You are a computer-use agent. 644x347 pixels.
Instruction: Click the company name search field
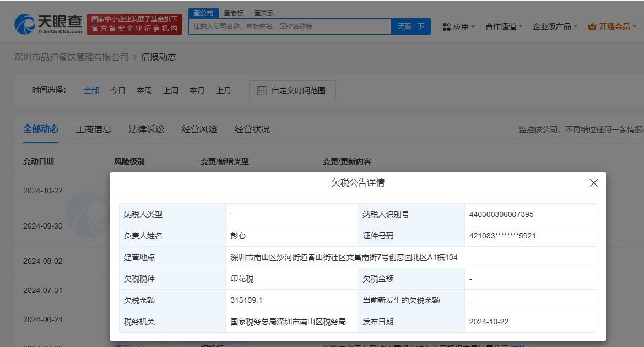click(290, 26)
